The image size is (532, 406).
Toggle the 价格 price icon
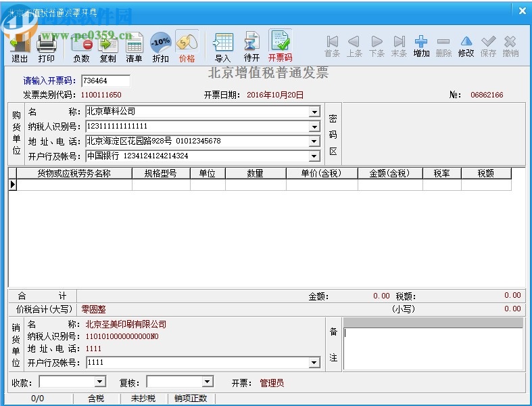pyautogui.click(x=187, y=47)
